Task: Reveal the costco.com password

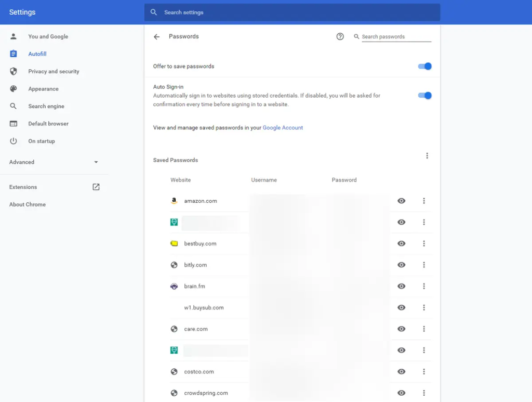Action: click(x=402, y=371)
